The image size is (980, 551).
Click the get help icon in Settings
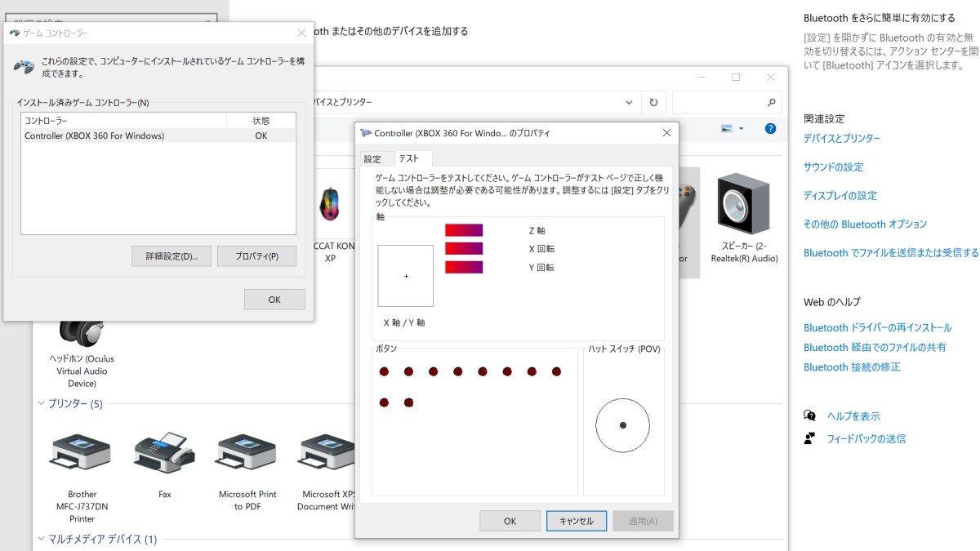(x=809, y=415)
